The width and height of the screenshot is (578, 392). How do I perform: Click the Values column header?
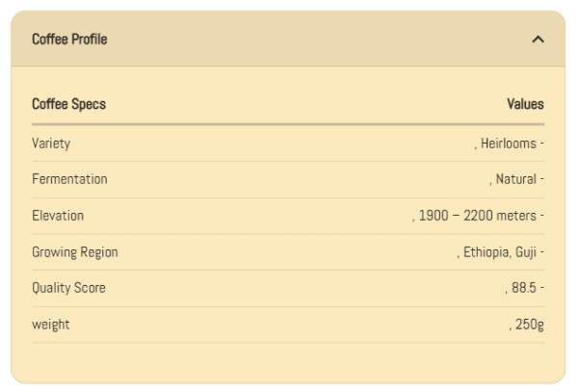(x=525, y=104)
